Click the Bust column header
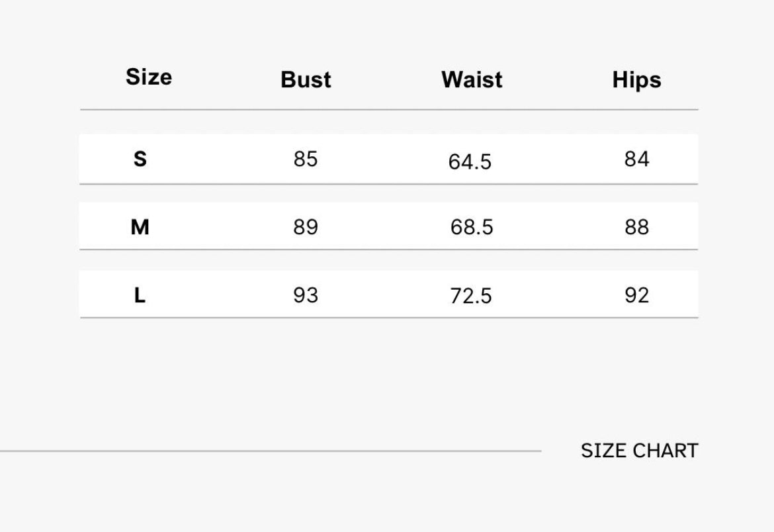Screen dimensions: 774x532 tap(306, 80)
